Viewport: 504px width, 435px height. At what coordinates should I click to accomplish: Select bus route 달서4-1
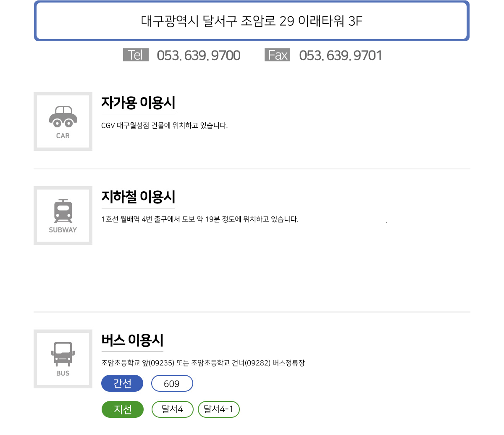[219, 409]
